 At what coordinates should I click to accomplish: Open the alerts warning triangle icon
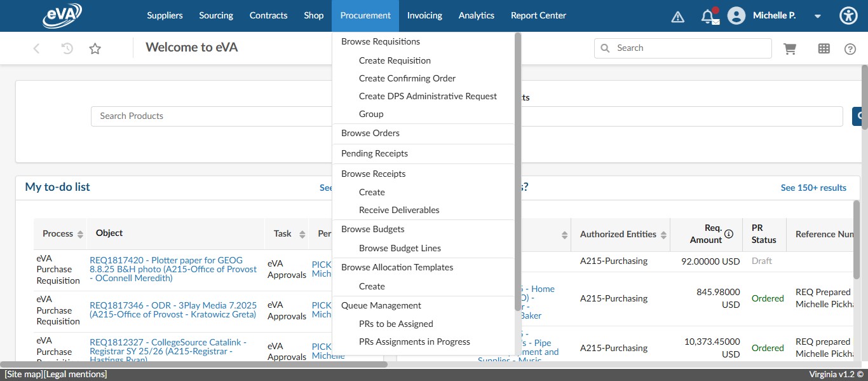click(x=678, y=17)
